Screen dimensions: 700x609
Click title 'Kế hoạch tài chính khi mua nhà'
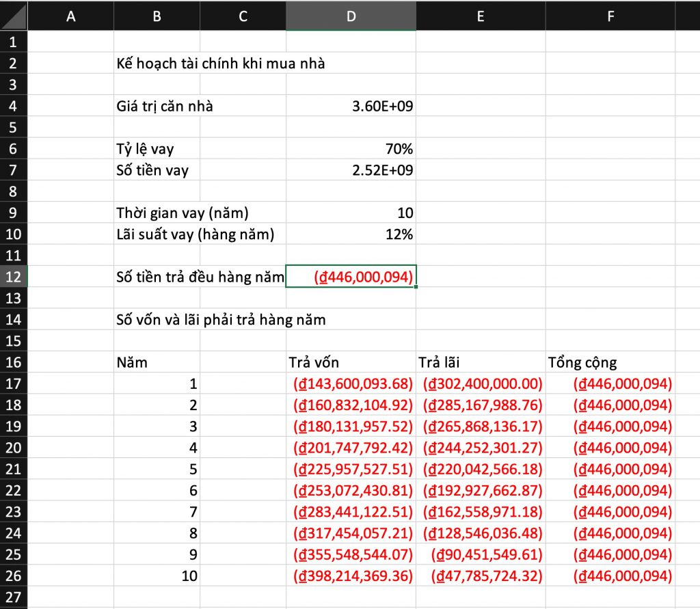[x=221, y=64]
